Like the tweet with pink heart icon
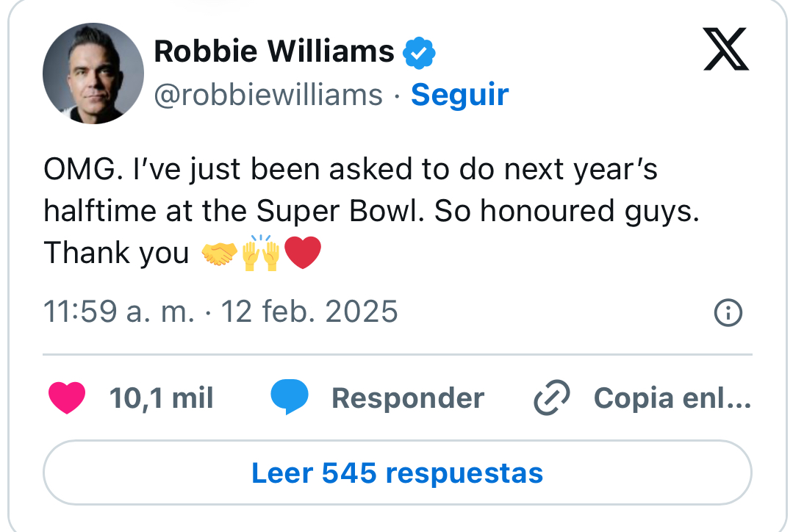Screen dimensions: 793x532 [x=67, y=398]
